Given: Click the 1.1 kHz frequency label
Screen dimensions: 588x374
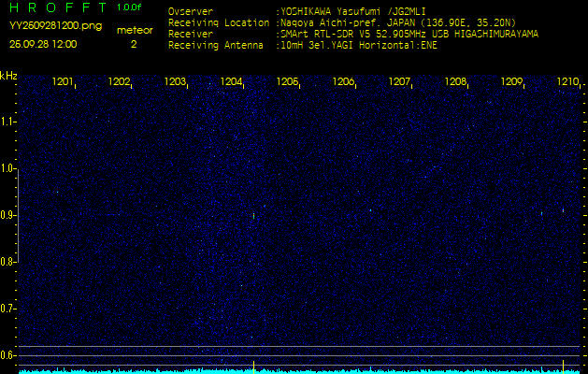Looking at the screenshot, I should point(7,122).
